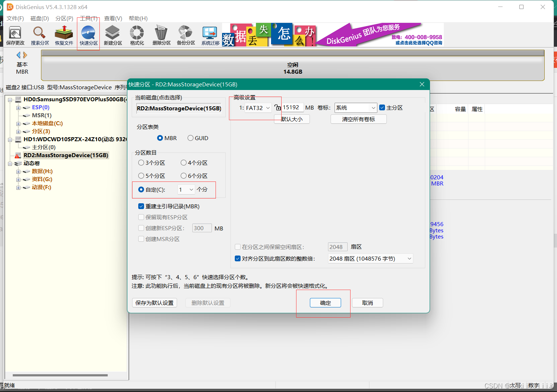
Task: Toggle the 主分区 primary partition checkbox
Action: pos(382,108)
